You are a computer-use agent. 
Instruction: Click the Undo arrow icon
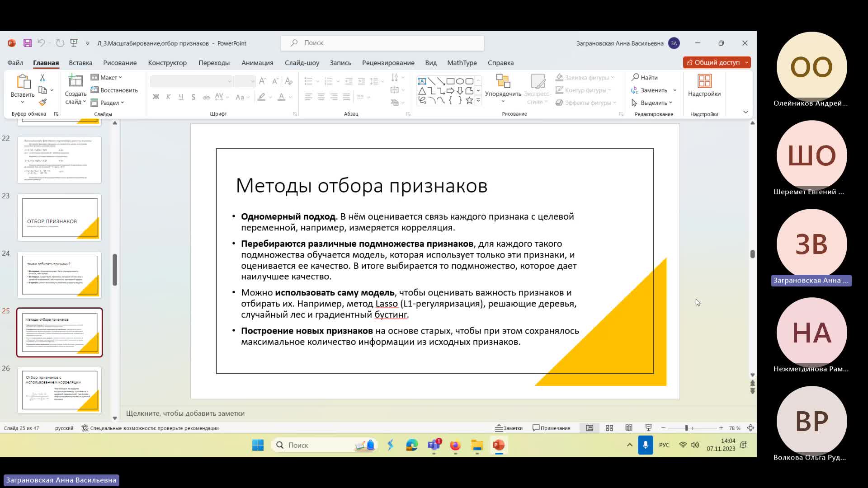coord(41,43)
